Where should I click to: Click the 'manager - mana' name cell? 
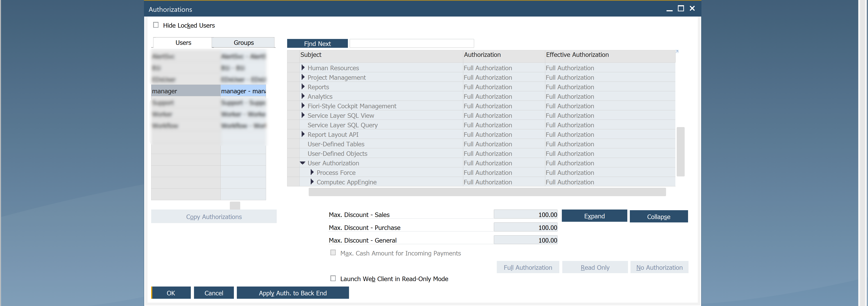click(243, 91)
